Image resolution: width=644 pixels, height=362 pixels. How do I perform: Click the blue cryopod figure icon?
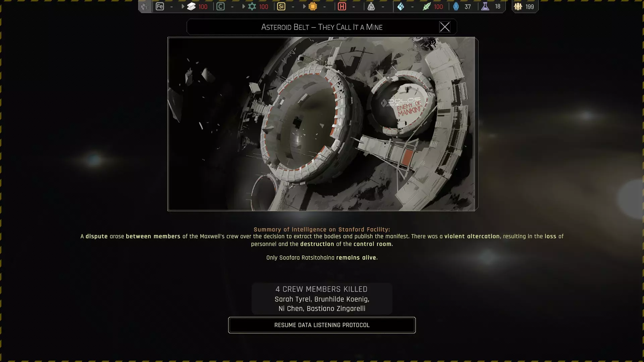(456, 6)
